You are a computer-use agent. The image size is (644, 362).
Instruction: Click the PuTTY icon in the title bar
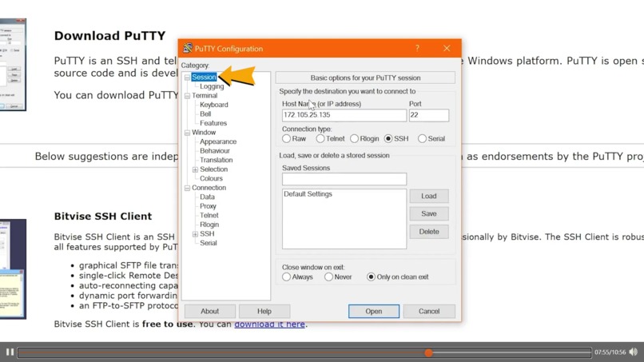(x=188, y=49)
